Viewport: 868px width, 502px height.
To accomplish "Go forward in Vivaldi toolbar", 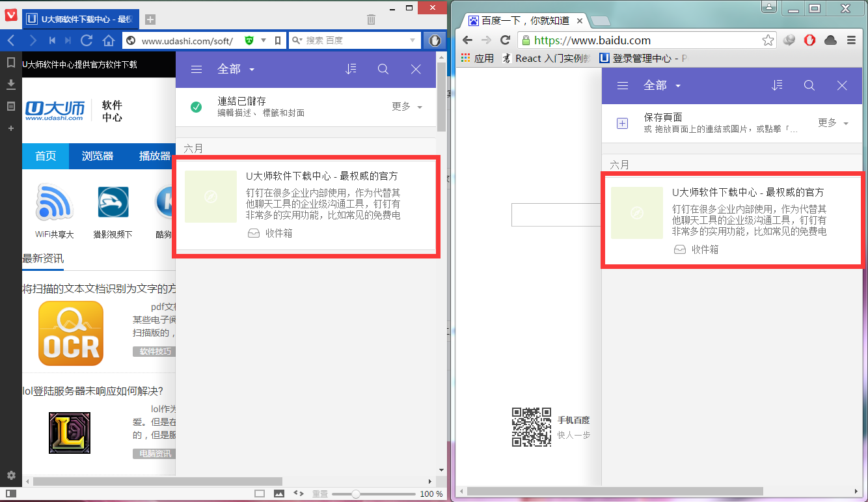I will [x=32, y=40].
